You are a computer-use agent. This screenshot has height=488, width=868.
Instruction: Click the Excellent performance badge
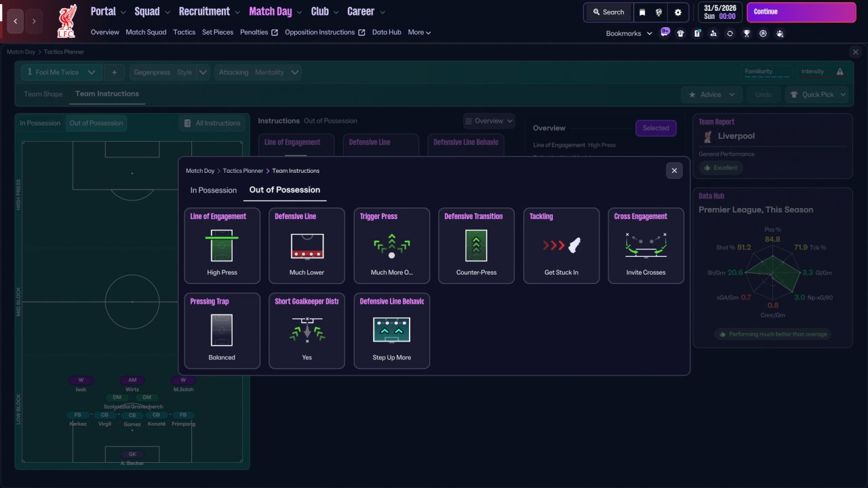click(x=721, y=167)
